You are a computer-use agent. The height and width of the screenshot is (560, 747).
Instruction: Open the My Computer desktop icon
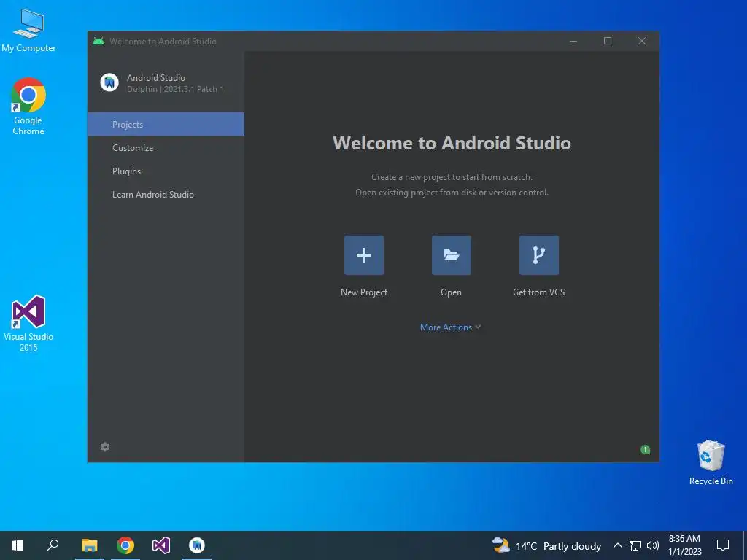point(28,31)
